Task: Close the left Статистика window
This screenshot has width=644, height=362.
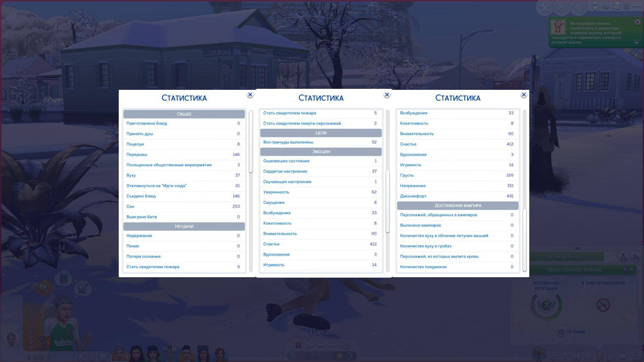Action: click(250, 95)
